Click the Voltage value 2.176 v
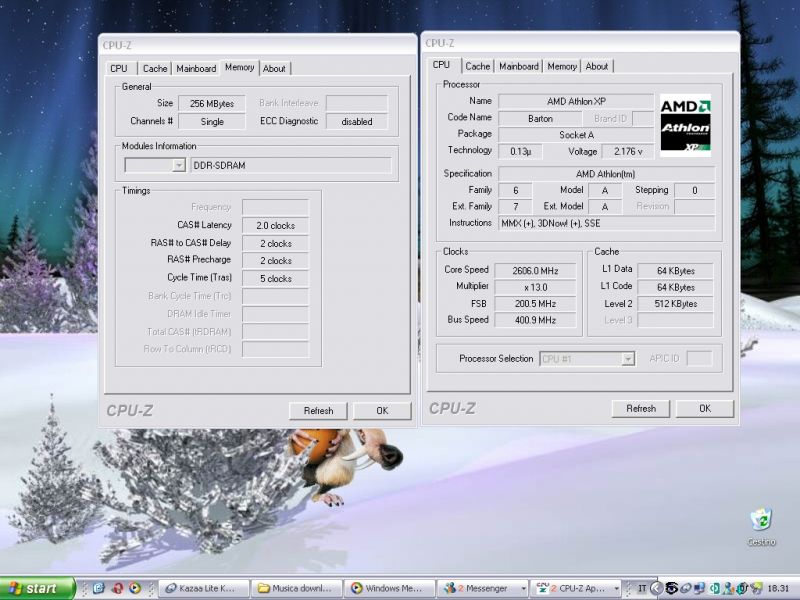This screenshot has height=600, width=800. (x=628, y=152)
